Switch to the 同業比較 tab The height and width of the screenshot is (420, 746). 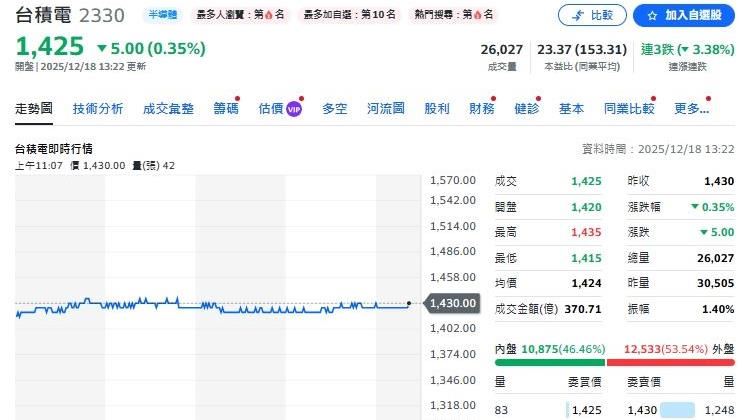point(629,108)
